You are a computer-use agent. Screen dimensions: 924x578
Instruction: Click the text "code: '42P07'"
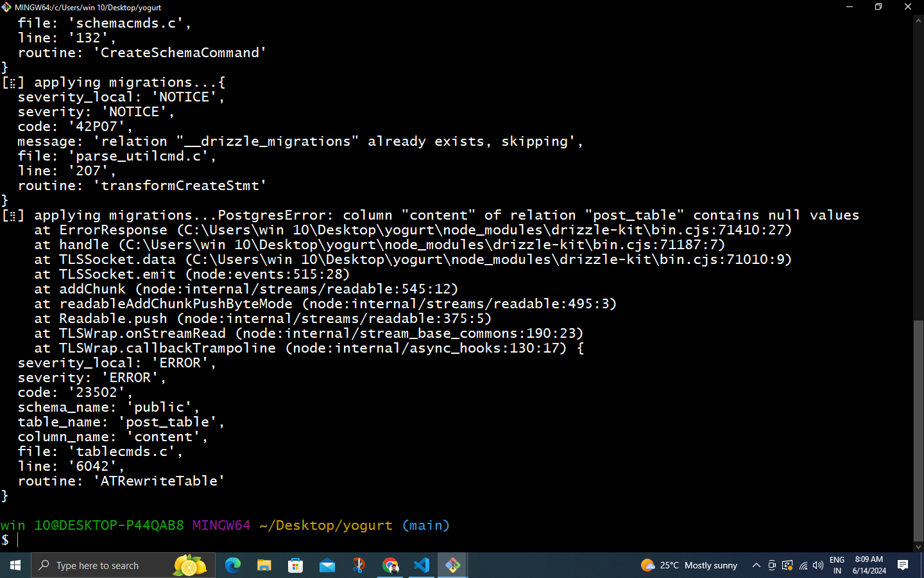(x=75, y=127)
